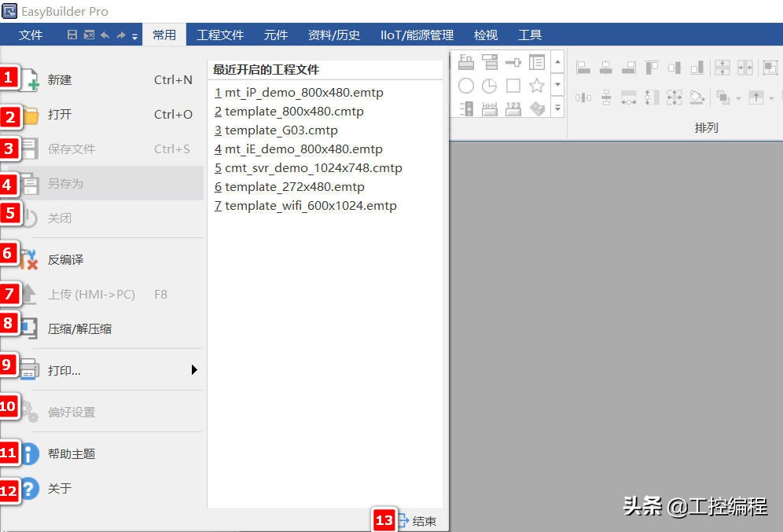Expand the full object gallery list
Screen dimensions: 783x532
[x=558, y=108]
